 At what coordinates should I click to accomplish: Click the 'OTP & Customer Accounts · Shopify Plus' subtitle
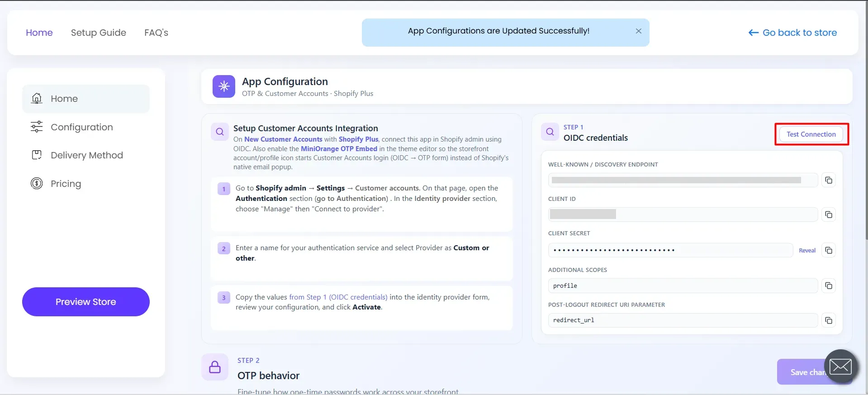coord(308,94)
